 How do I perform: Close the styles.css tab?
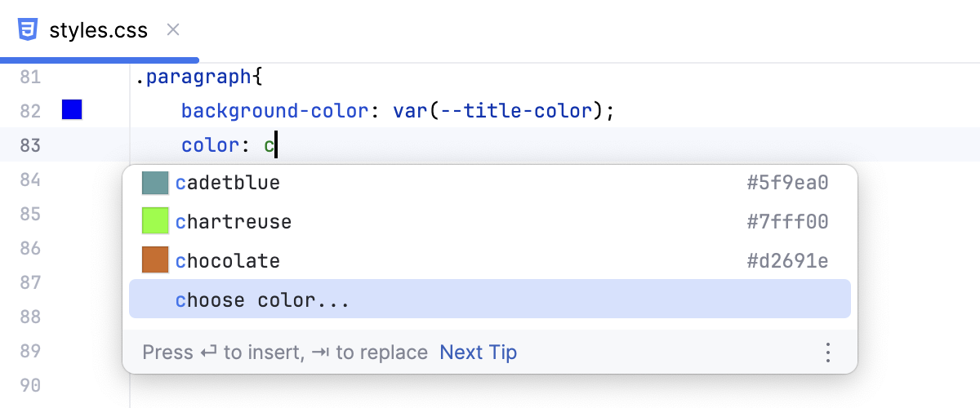coord(173,30)
